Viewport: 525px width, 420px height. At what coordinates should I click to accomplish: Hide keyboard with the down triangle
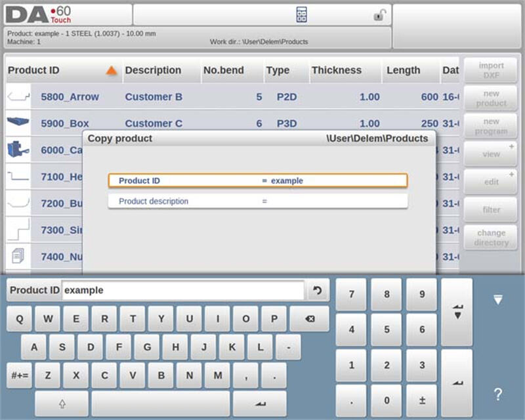click(497, 300)
